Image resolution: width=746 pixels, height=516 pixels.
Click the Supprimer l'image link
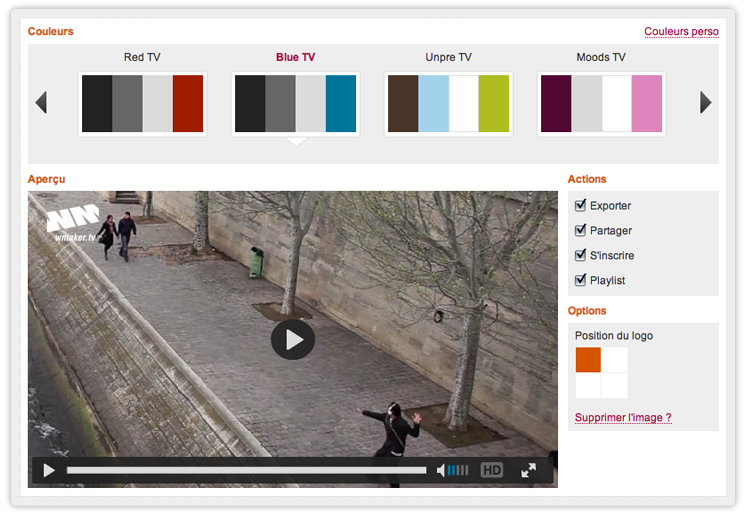pos(623,417)
